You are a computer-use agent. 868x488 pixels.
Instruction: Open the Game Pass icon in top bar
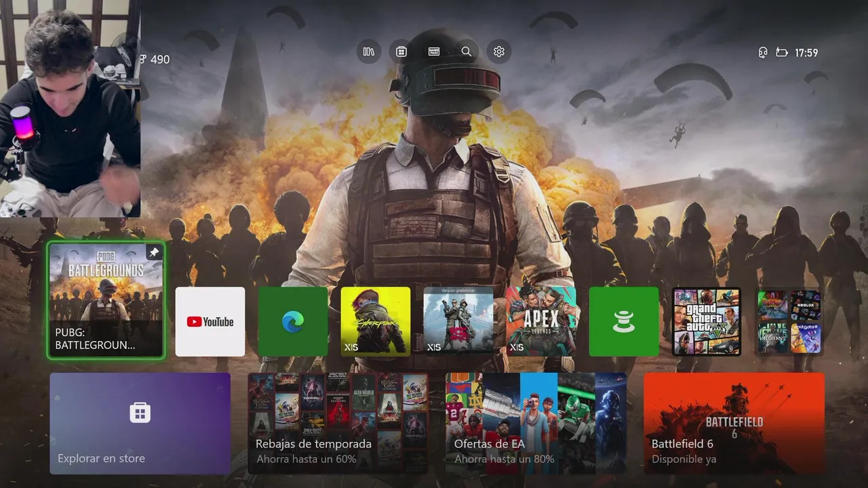tap(434, 52)
